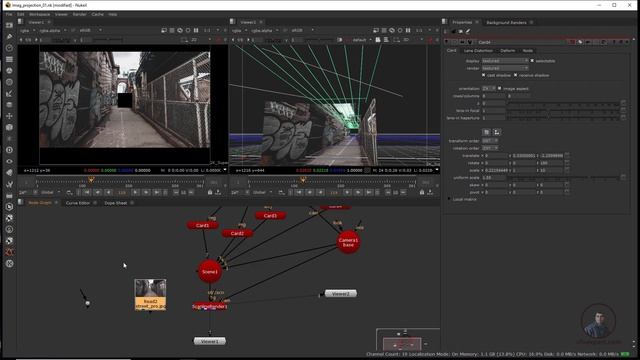Image resolution: width=640 pixels, height=360 pixels.
Task: Switch to the Lens Distortion tab
Action: 478,51
